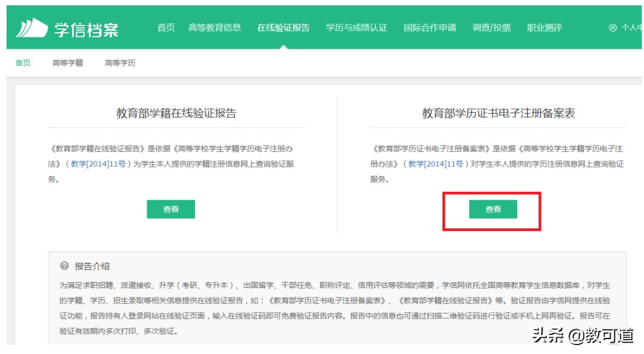644x354 pixels.
Task: Open the user account icon in header
Action: [x=612, y=28]
